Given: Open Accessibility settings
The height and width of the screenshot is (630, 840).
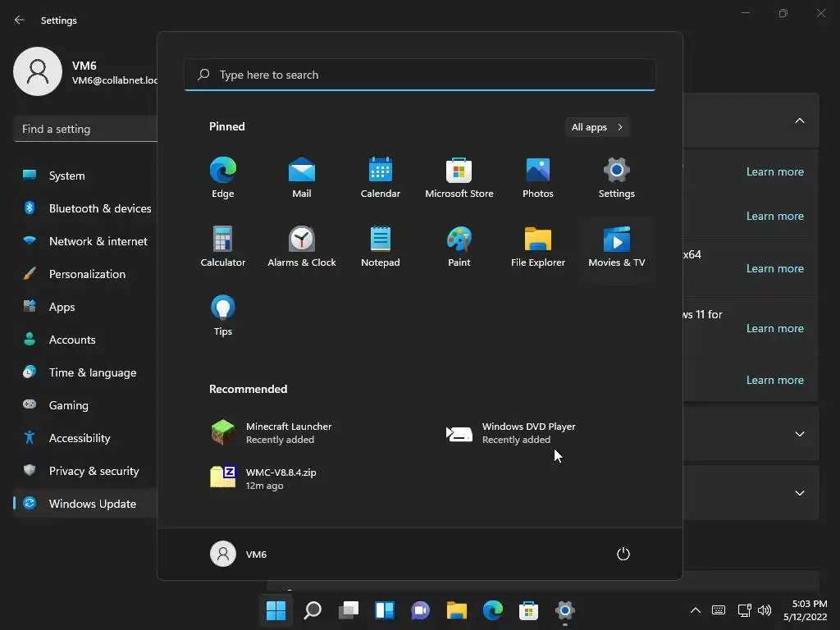Looking at the screenshot, I should pos(85,438).
